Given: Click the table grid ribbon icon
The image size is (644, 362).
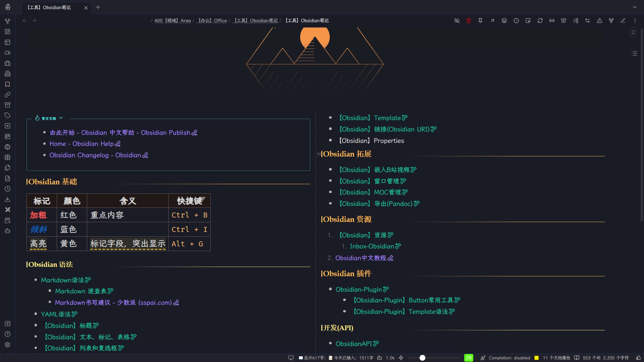Looking at the screenshot, I should (7, 157).
